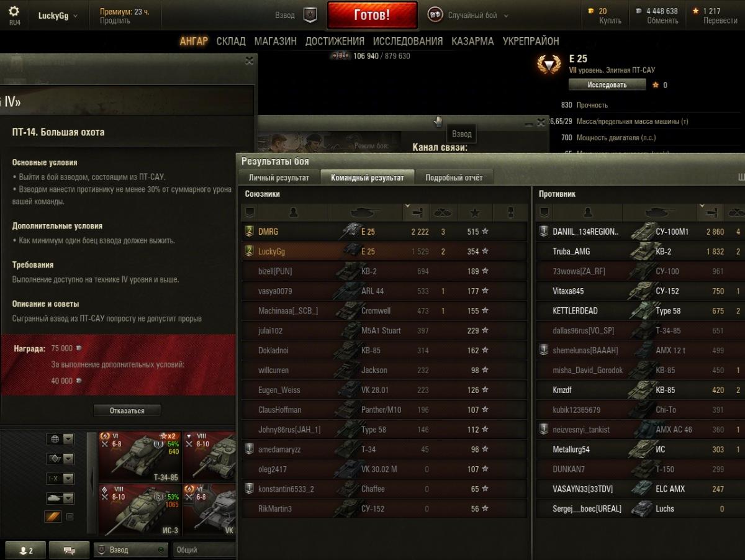Open settings via the gear icon
745x560 pixels.
[14, 12]
